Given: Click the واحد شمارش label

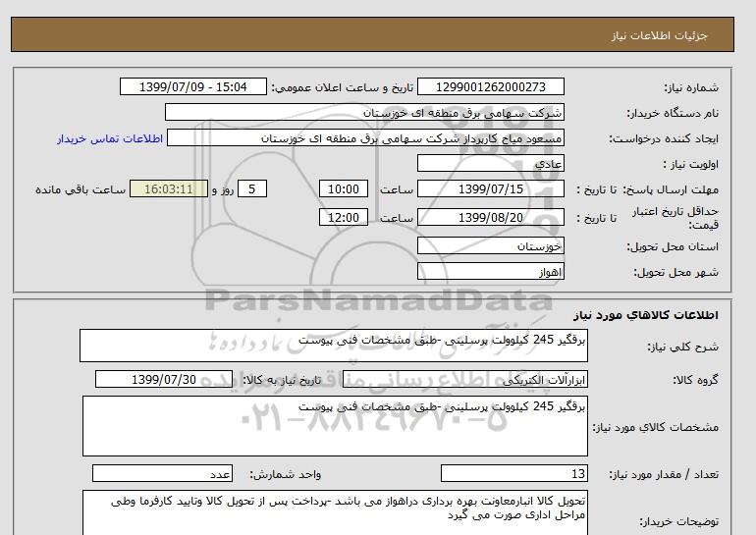Looking at the screenshot, I should 285,474.
